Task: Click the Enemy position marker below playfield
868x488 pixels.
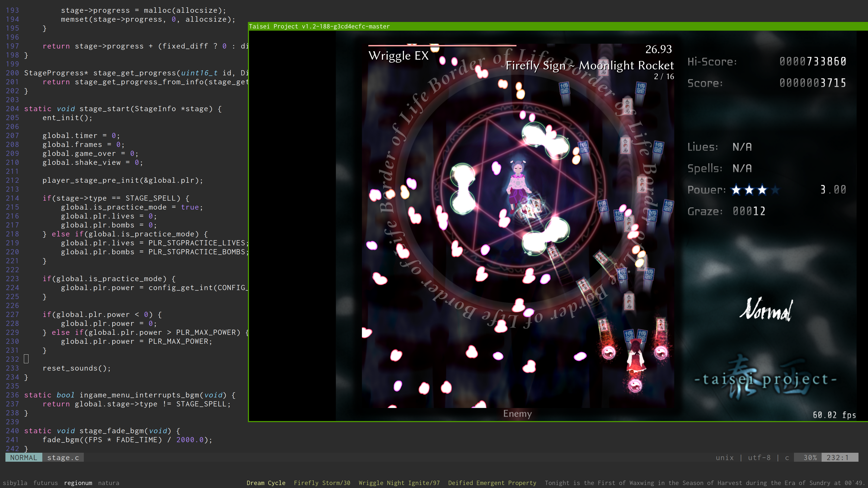Action: pyautogui.click(x=517, y=413)
